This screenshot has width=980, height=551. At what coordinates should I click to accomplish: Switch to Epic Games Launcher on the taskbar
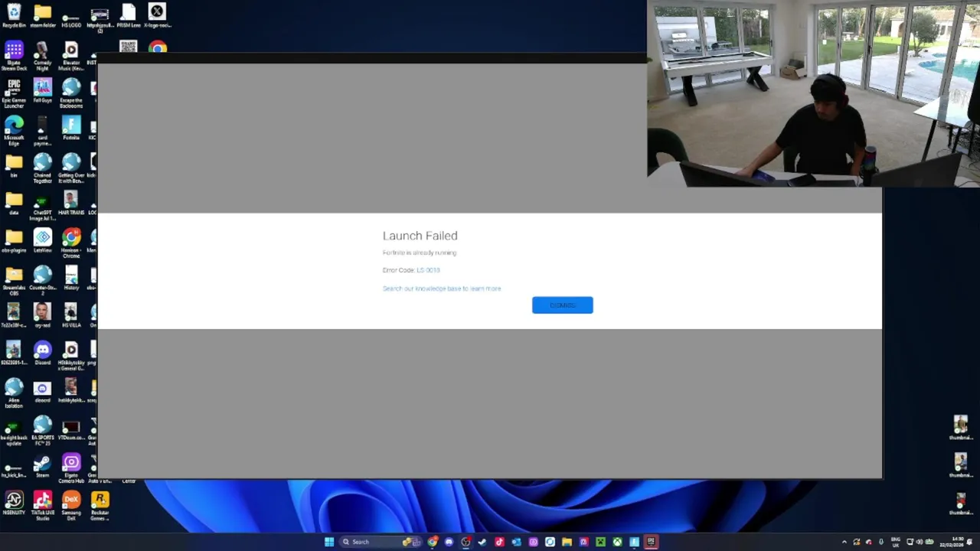click(651, 542)
